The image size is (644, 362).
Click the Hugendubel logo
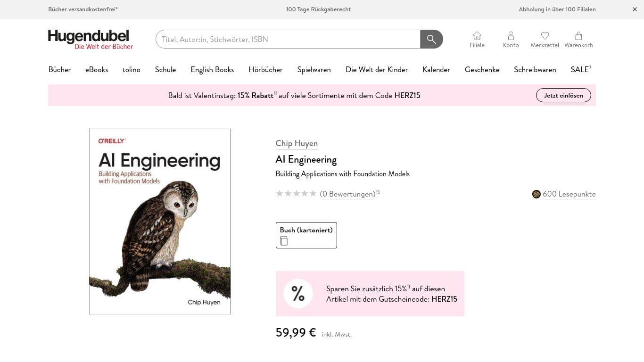pos(90,39)
